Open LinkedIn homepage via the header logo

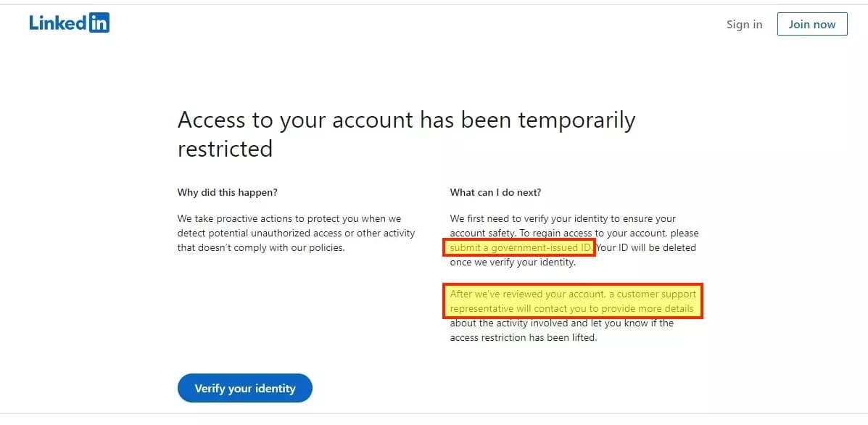coord(69,22)
